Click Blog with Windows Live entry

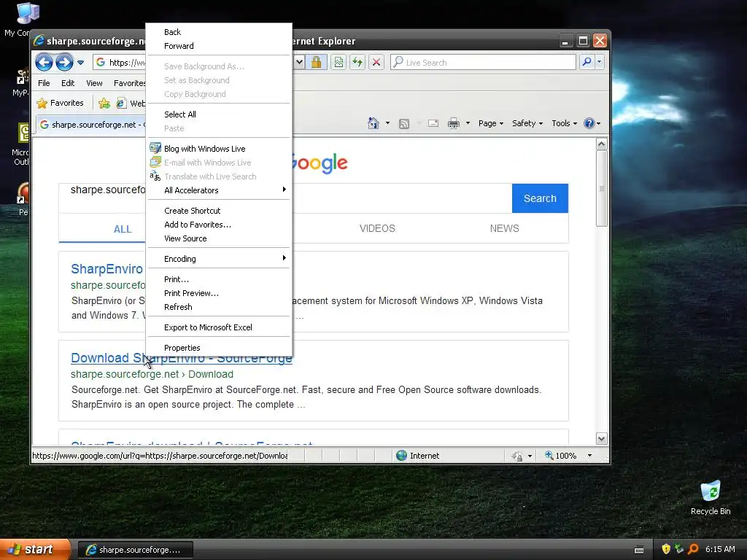click(219, 149)
